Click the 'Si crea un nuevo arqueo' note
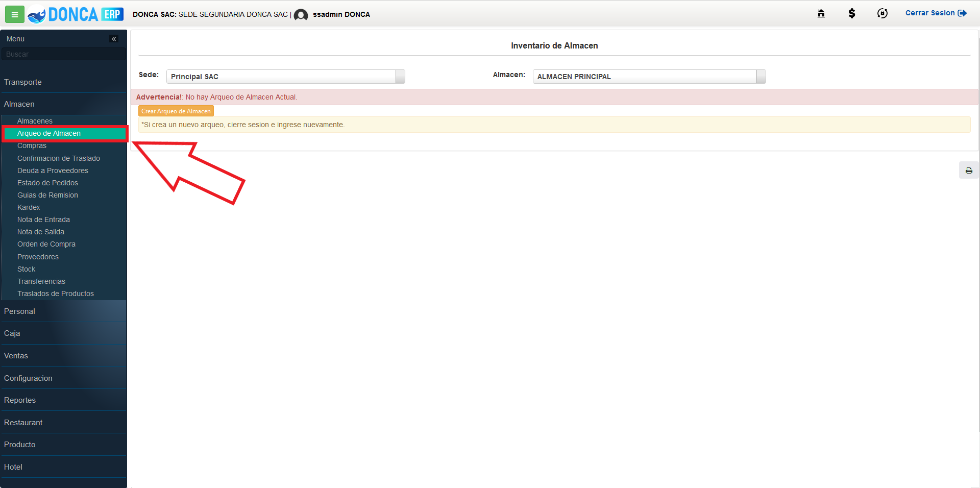Screen dimensions: 980x488 pos(554,125)
